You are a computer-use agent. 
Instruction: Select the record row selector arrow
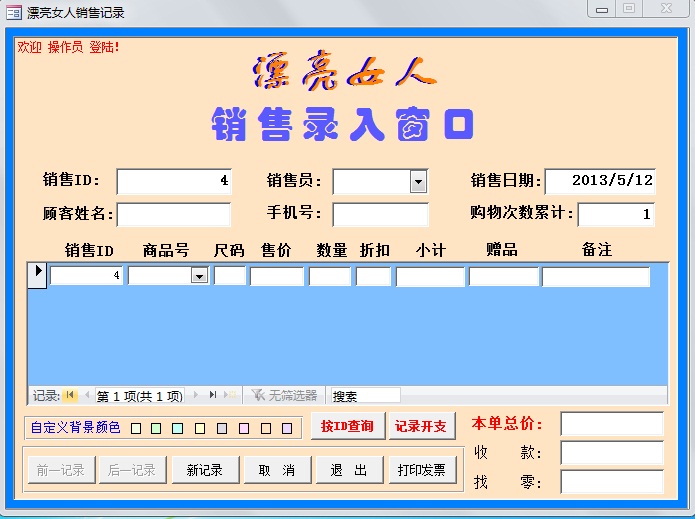(38, 275)
